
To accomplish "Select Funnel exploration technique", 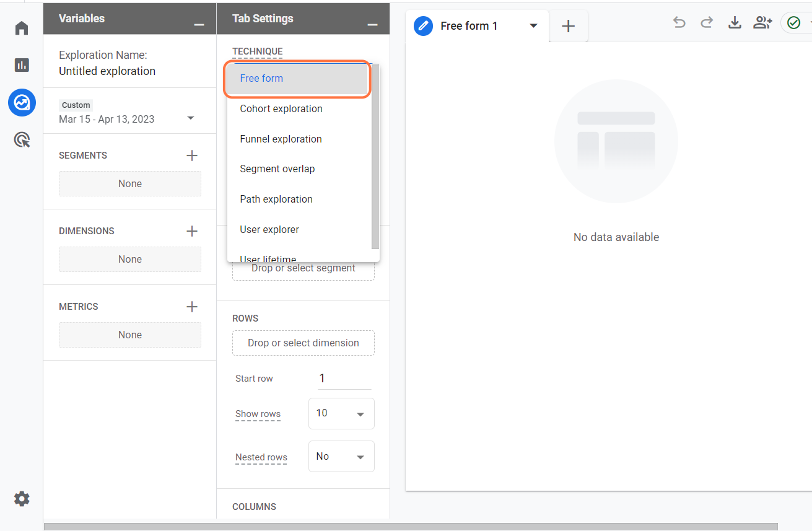I will tap(281, 139).
